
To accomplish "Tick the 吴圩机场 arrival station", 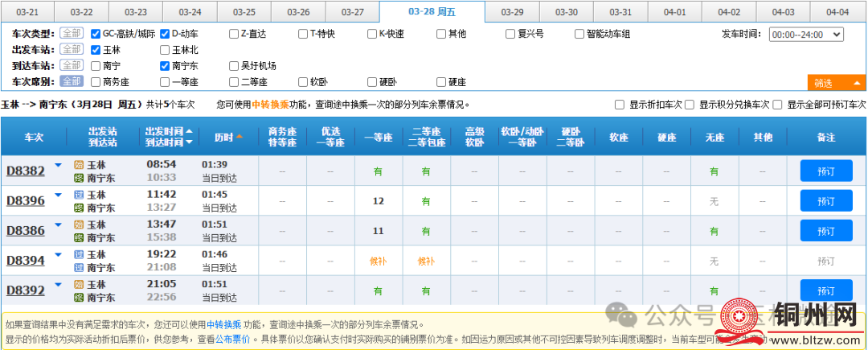I will coord(234,66).
